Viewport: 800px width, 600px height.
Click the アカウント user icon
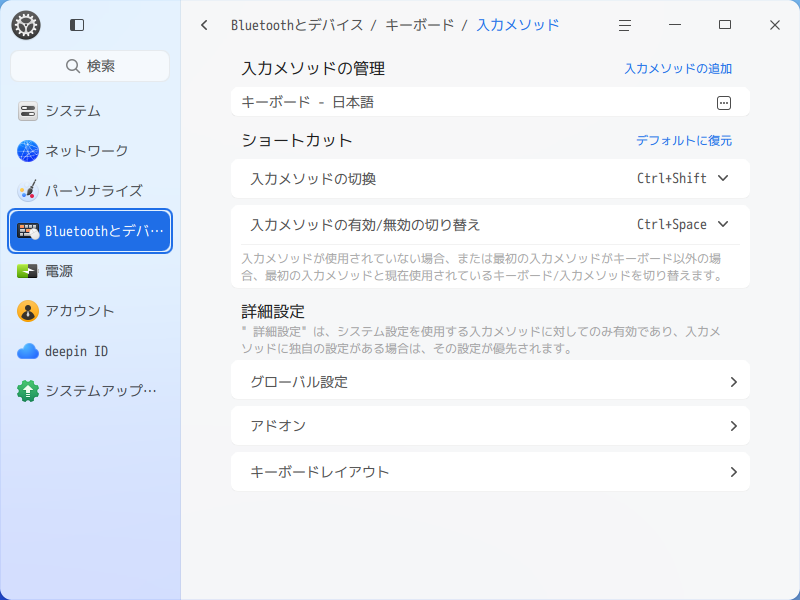[28, 311]
